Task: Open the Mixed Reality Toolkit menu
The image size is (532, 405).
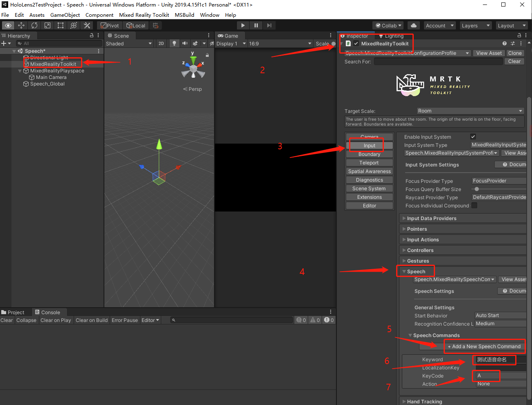Action: 144,15
